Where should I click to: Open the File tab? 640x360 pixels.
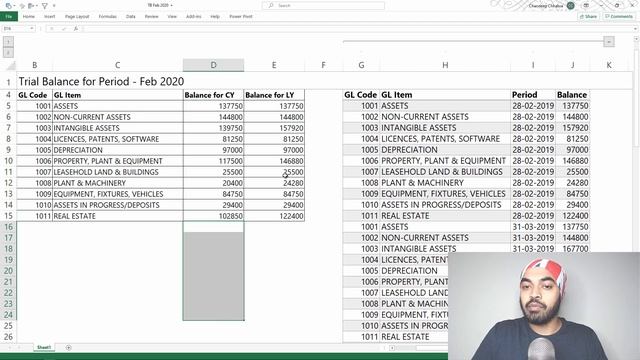click(x=9, y=16)
